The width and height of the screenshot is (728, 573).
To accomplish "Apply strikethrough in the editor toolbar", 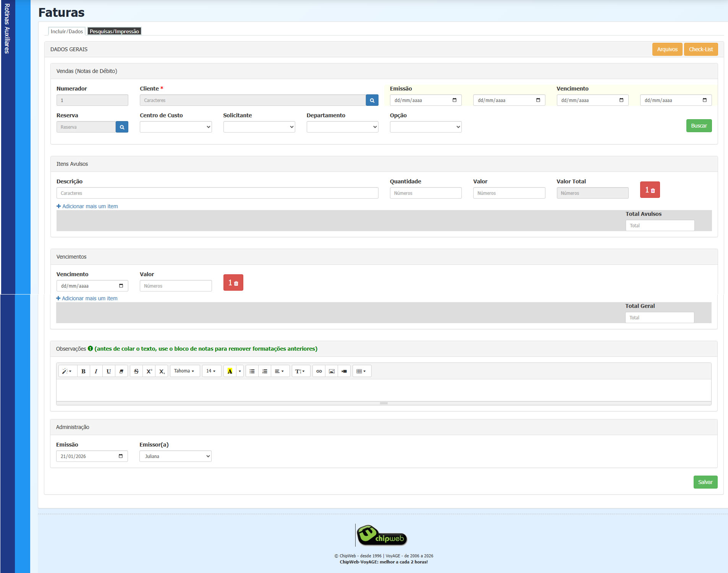I will [136, 371].
